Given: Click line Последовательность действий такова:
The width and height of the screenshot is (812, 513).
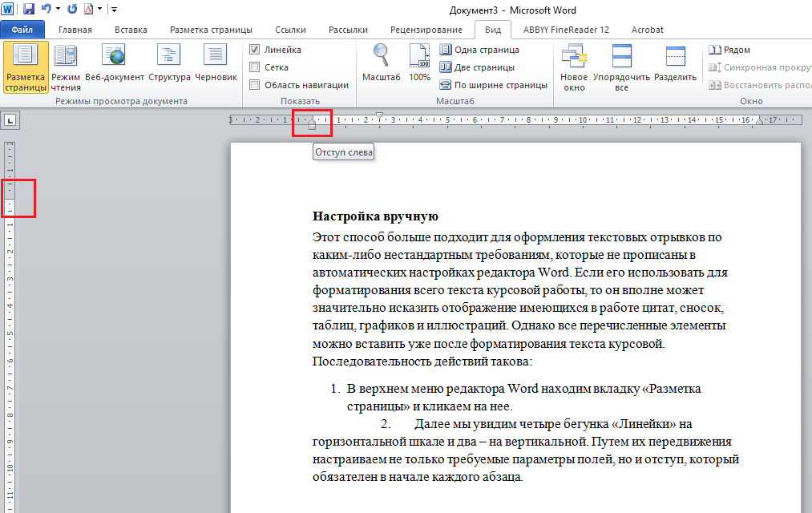Looking at the screenshot, I should [x=422, y=361].
